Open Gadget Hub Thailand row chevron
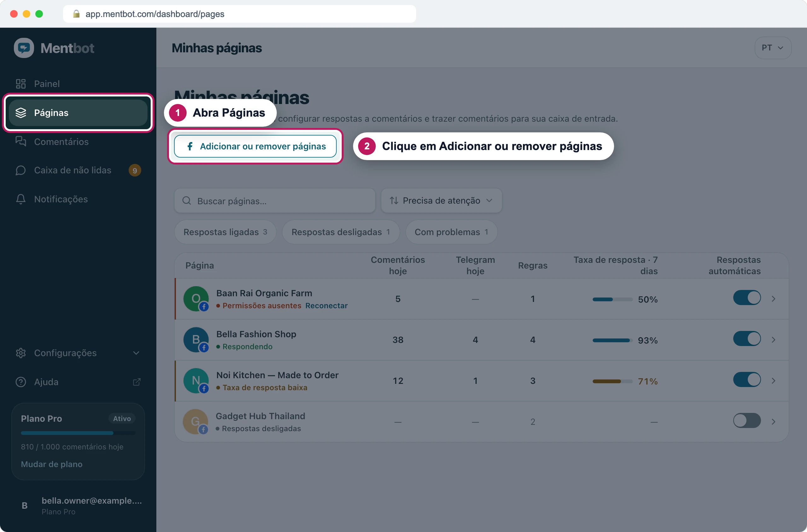The width and height of the screenshot is (807, 532). [773, 422]
